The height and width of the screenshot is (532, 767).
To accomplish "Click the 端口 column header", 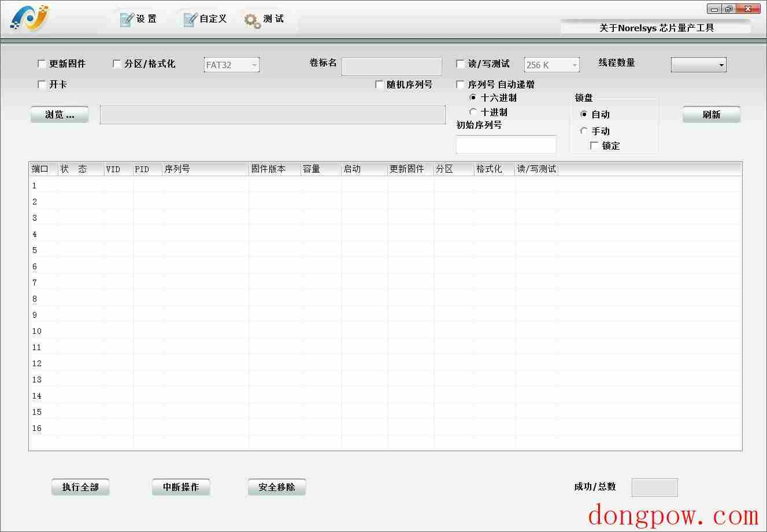I will (x=43, y=169).
